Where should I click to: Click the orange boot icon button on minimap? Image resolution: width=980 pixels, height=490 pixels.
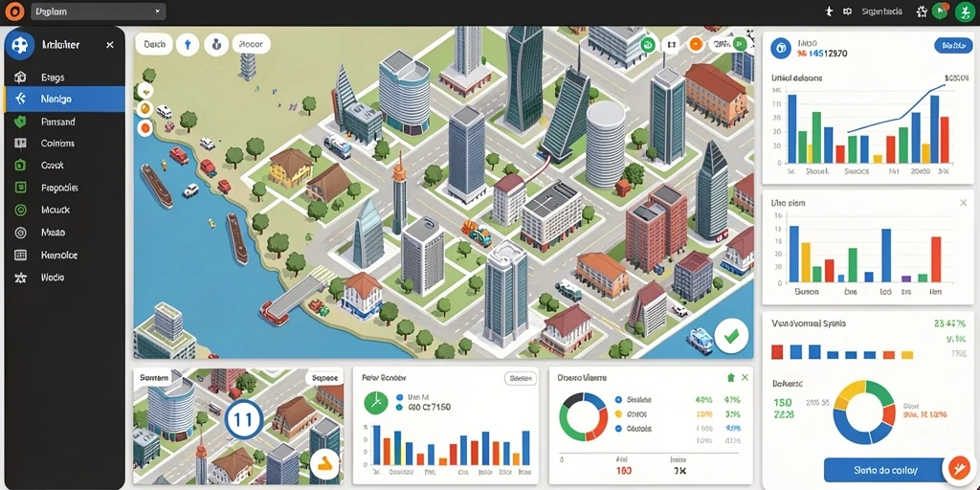[324, 463]
